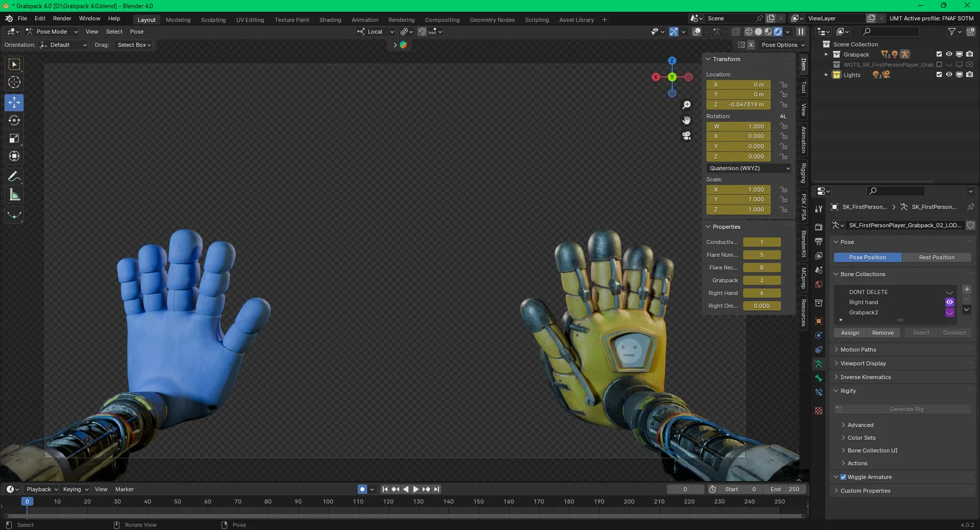Uncheck Grabpack collection exclude checkbox

[939, 54]
